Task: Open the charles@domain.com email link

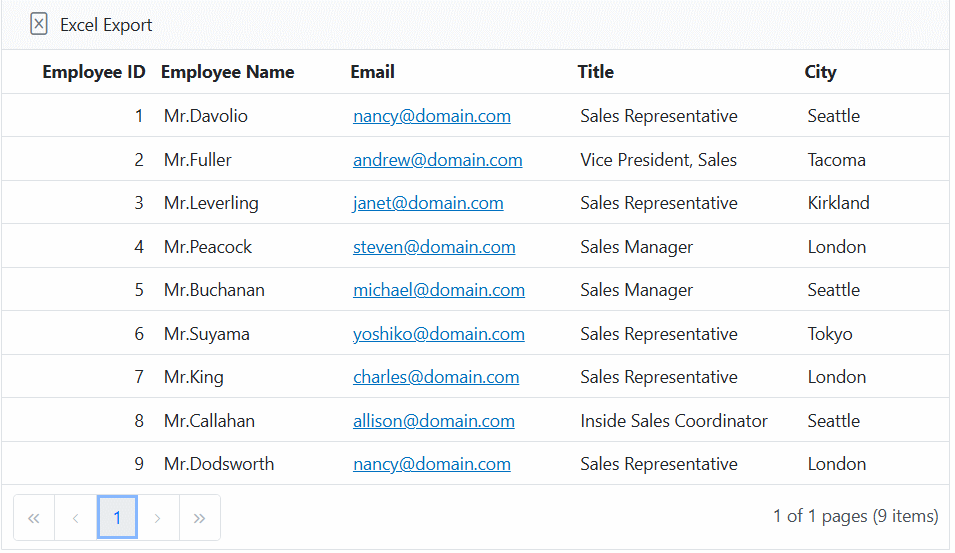Action: point(436,377)
